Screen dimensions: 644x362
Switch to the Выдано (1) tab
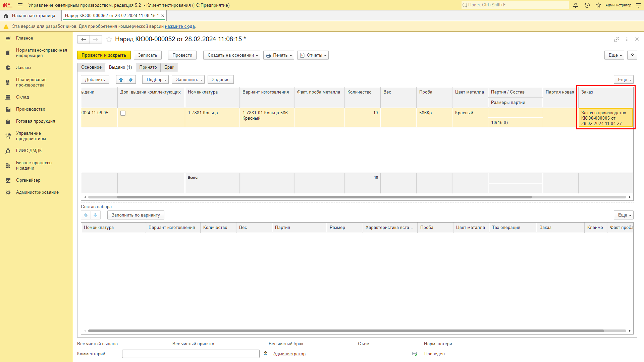[x=120, y=67]
